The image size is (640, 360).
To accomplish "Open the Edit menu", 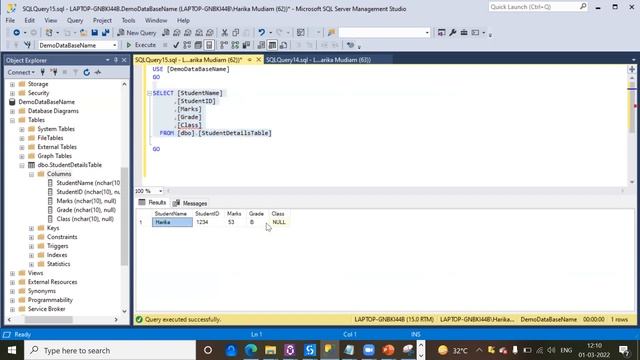I will [29, 20].
